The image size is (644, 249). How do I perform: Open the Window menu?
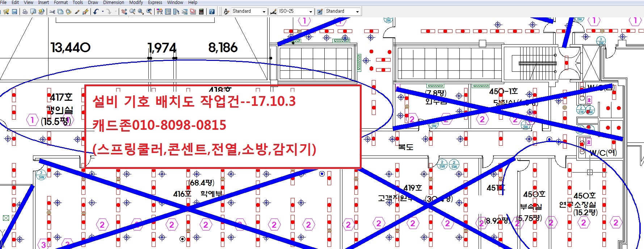click(175, 2)
